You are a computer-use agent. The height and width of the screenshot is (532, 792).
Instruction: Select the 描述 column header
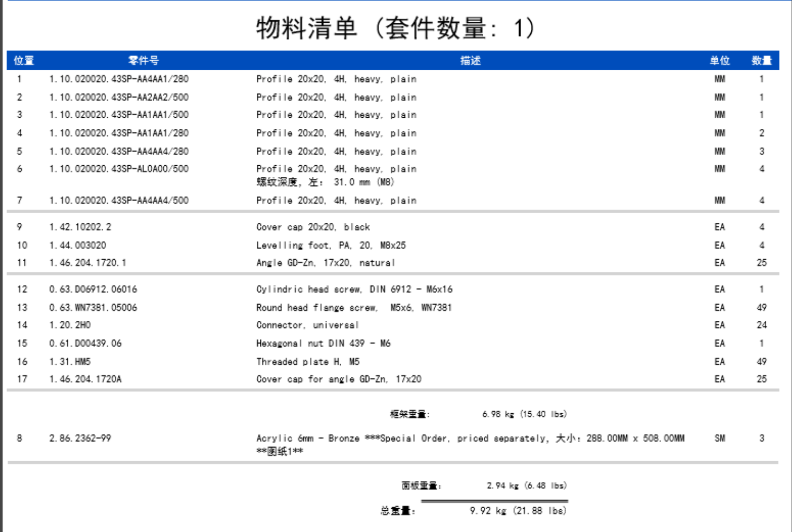pyautogui.click(x=470, y=61)
